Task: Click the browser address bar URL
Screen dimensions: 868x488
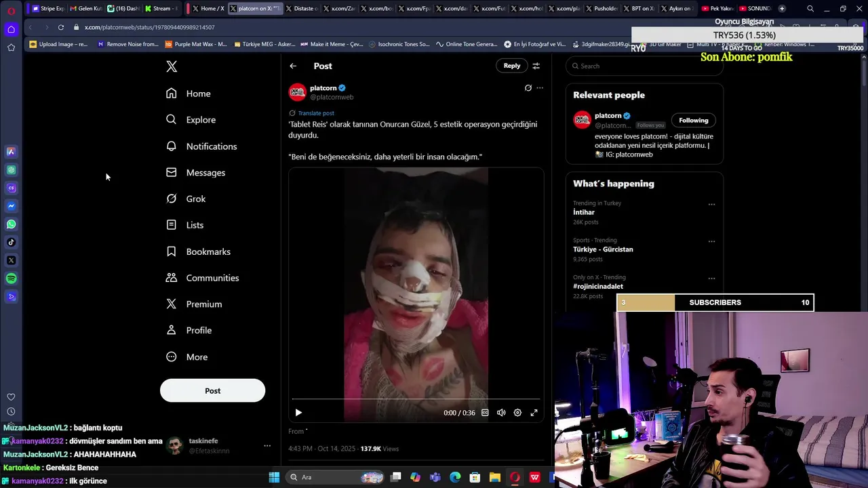Action: click(149, 27)
